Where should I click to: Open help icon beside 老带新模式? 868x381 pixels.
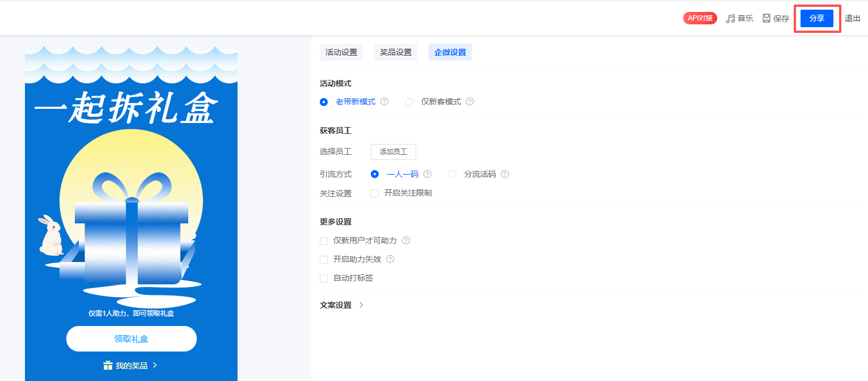pyautogui.click(x=384, y=101)
